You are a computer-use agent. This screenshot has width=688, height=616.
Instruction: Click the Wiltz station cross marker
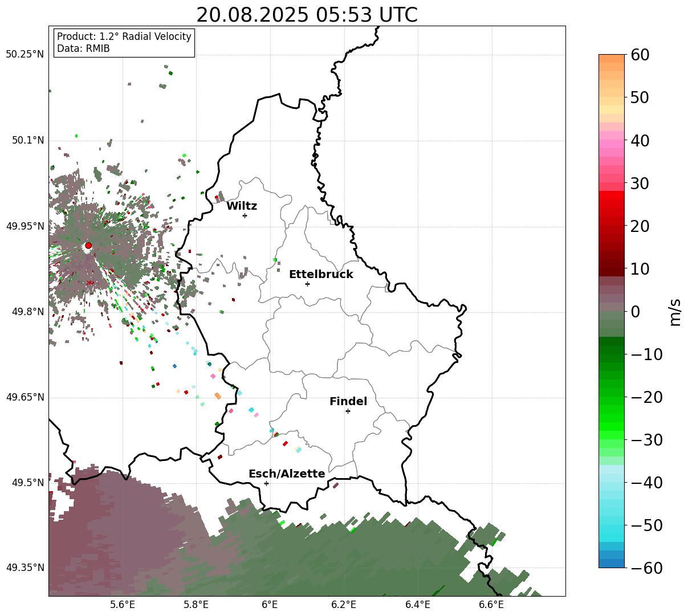[x=245, y=215]
